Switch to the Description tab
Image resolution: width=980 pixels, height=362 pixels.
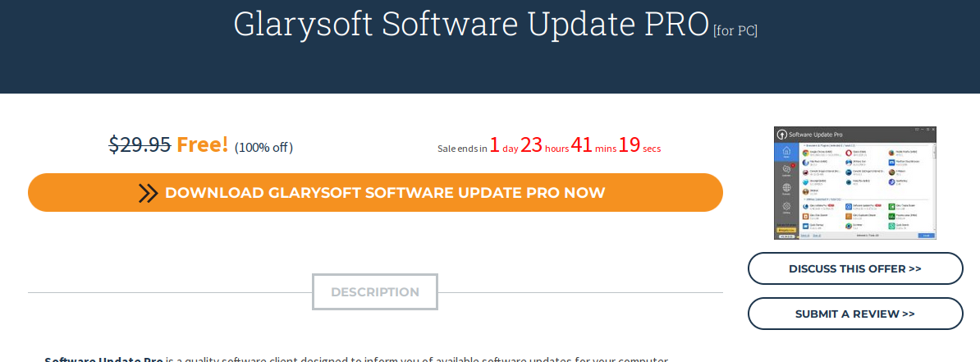pyautogui.click(x=375, y=292)
